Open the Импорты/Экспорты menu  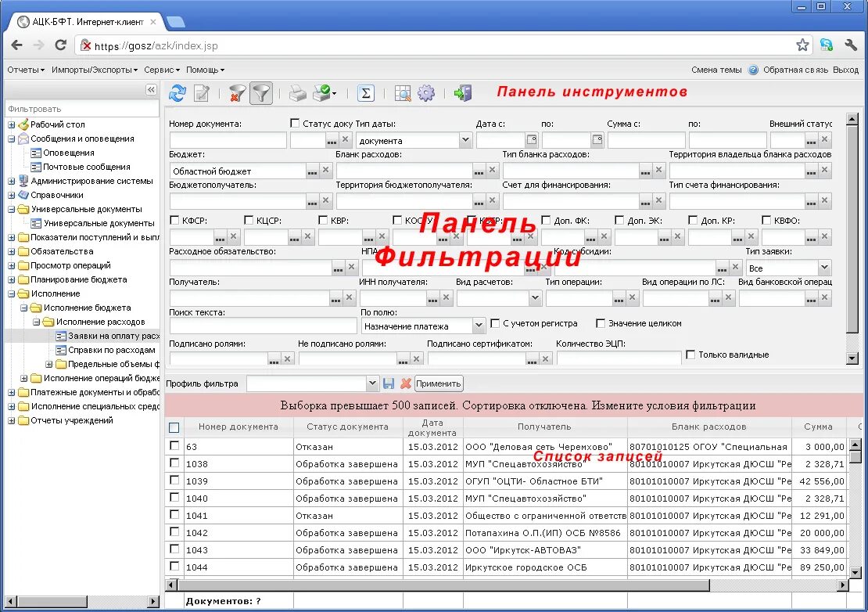pyautogui.click(x=95, y=70)
